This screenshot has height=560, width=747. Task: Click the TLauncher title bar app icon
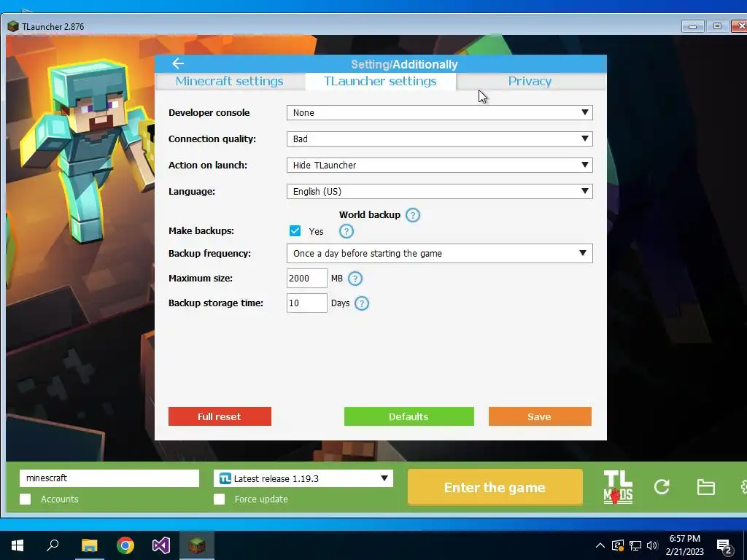[x=13, y=26]
